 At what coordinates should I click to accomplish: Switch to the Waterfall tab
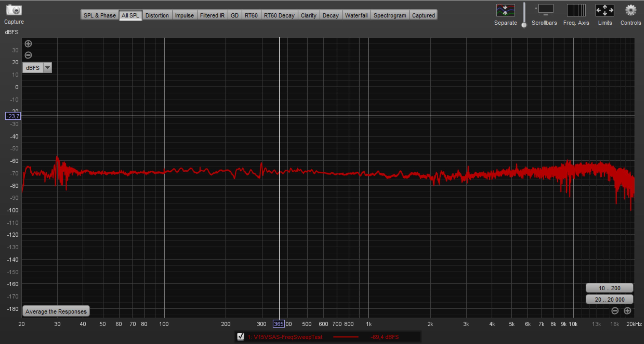pos(356,16)
